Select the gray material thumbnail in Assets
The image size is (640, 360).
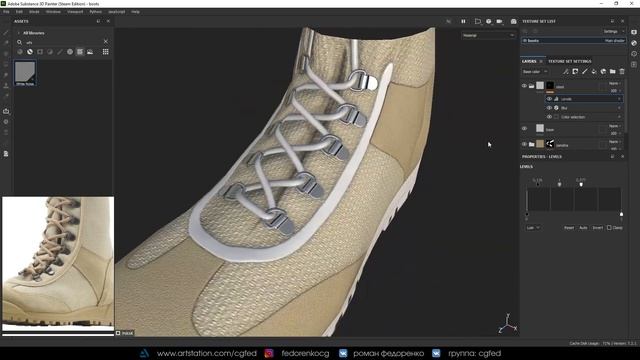(25, 73)
